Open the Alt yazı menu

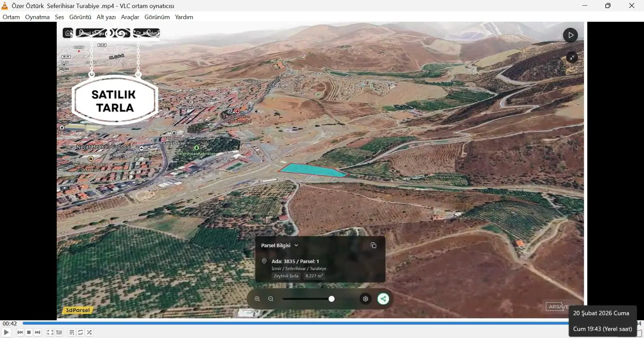click(x=106, y=17)
